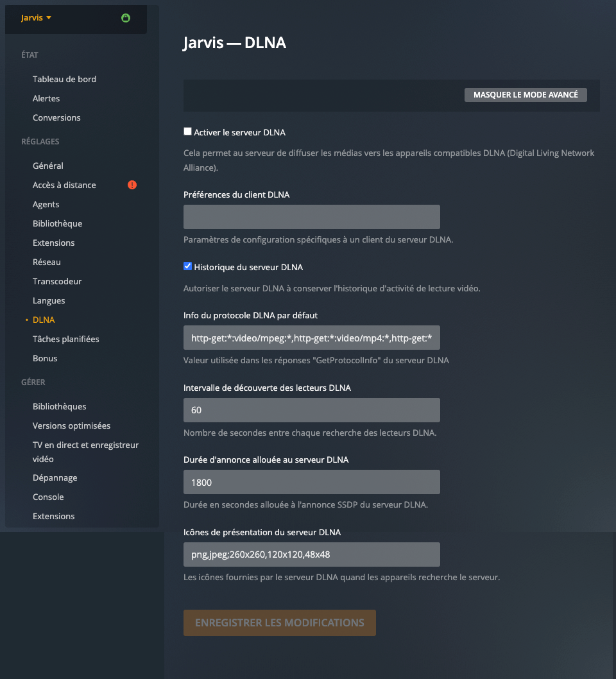
Task: Click the Info du protocole DLNA field
Action: coord(311,338)
